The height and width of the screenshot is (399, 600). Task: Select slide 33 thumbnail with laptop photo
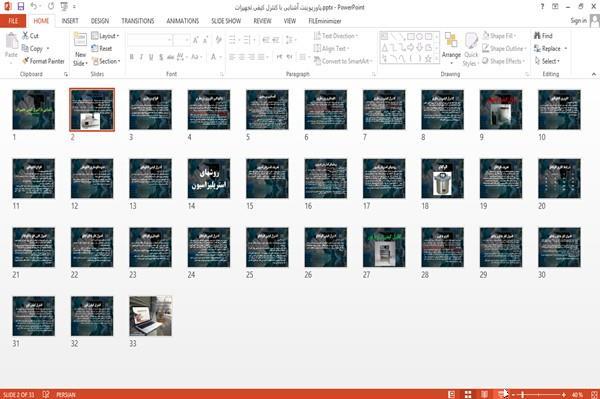pyautogui.click(x=150, y=316)
